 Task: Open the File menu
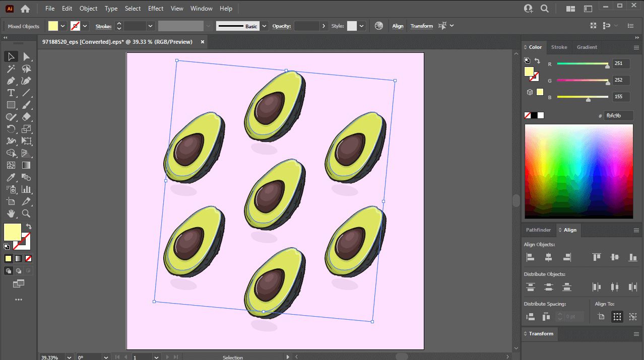(x=50, y=9)
